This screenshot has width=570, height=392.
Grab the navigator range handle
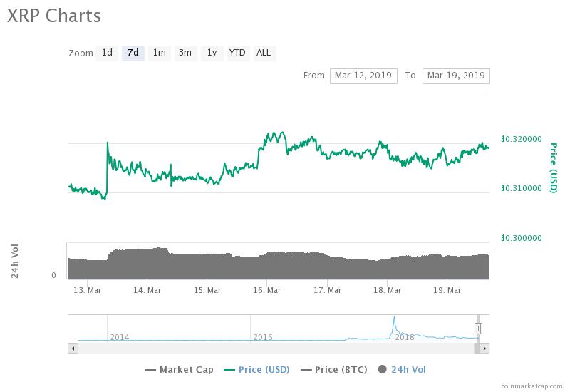pyautogui.click(x=478, y=329)
